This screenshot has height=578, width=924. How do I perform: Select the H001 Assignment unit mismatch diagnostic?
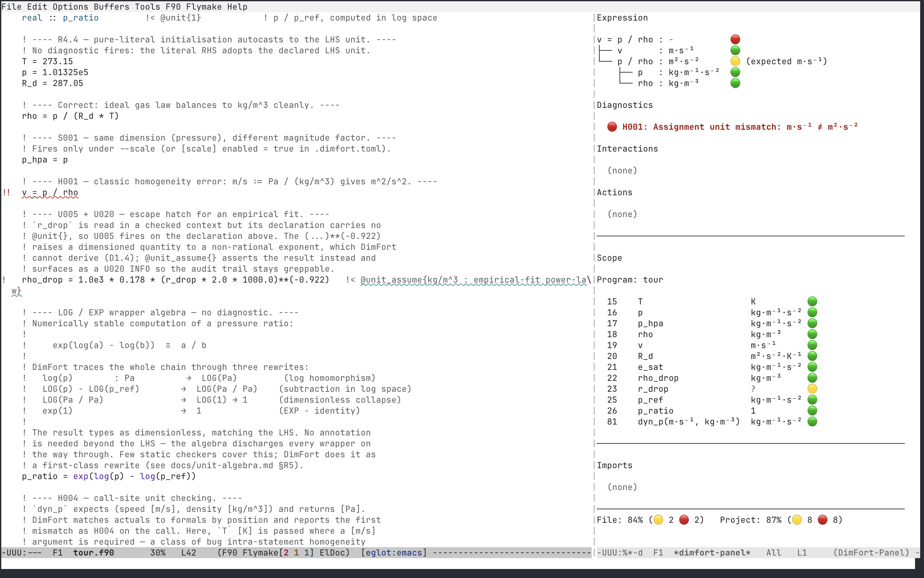tap(740, 127)
